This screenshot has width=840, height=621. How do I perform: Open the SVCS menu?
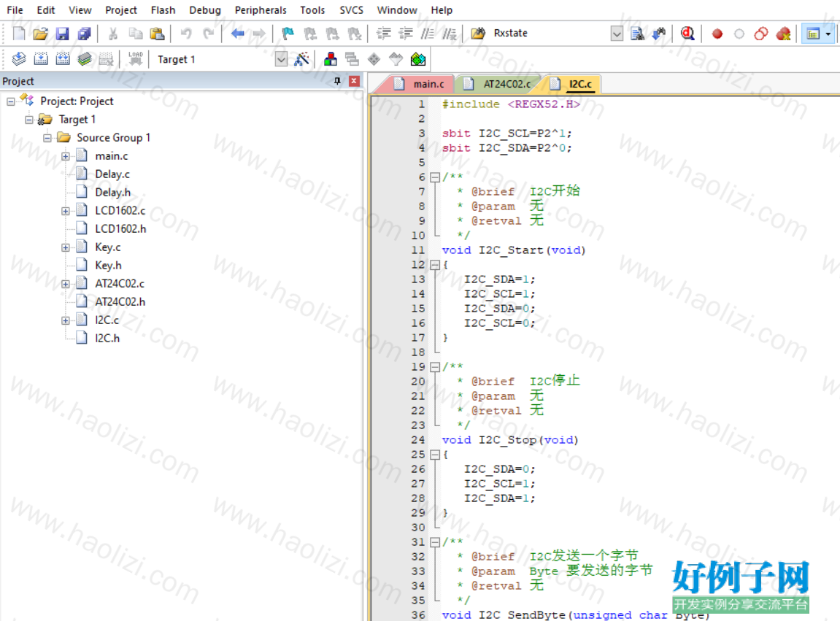pos(352,10)
